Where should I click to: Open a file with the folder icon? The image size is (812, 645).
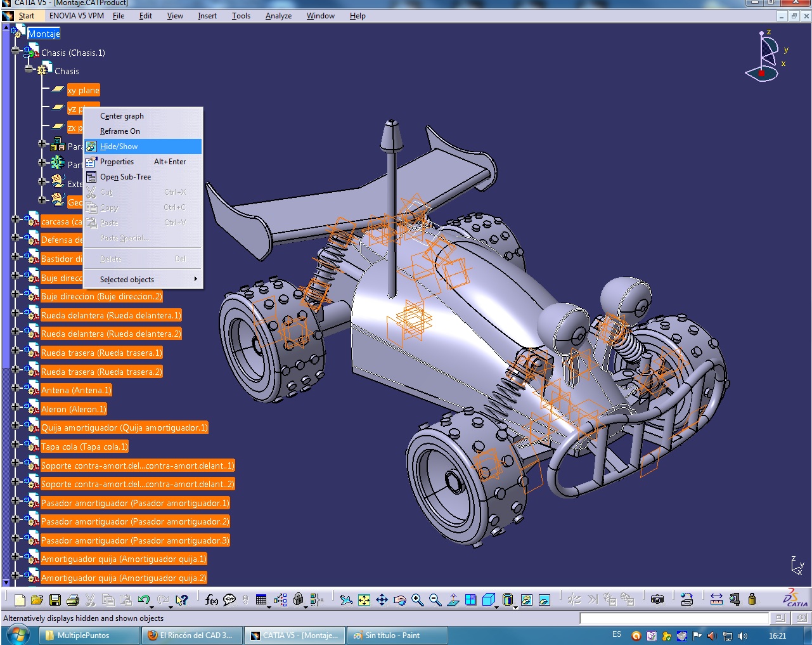tap(37, 599)
